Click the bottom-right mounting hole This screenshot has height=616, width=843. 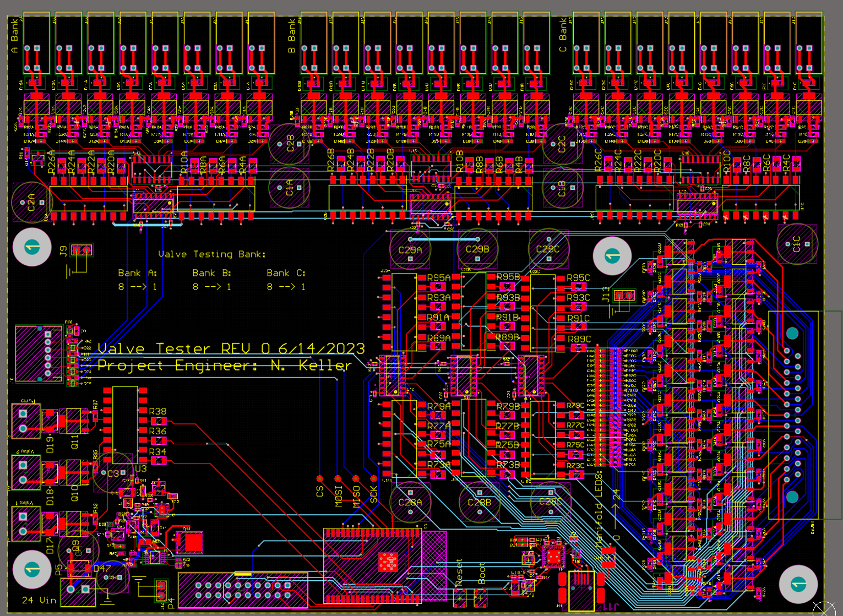798,584
